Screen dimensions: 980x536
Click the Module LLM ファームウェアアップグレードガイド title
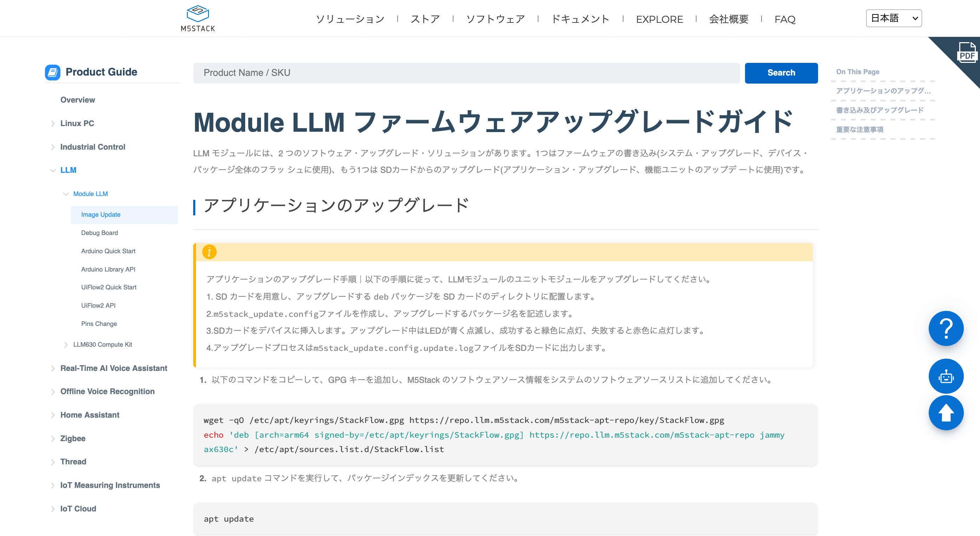[x=494, y=122]
